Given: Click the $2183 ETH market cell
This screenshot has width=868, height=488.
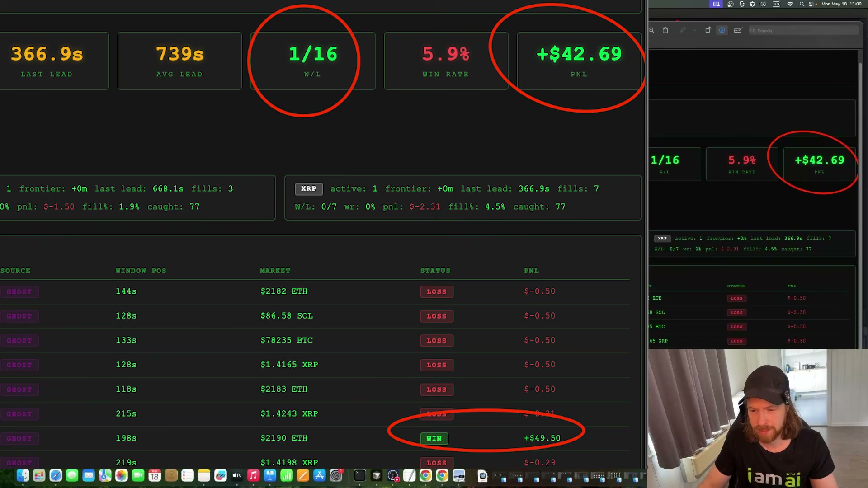Looking at the screenshot, I should [x=284, y=389].
